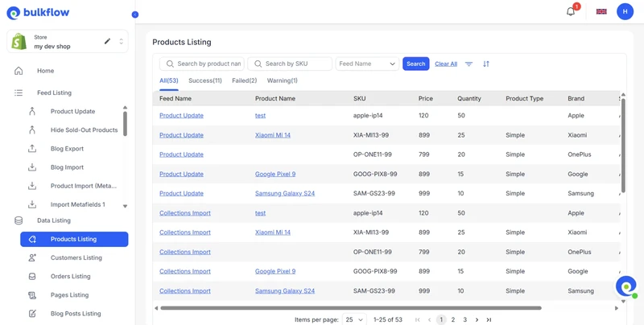
Task: Switch to the Failed(2) tab
Action: pos(245,80)
